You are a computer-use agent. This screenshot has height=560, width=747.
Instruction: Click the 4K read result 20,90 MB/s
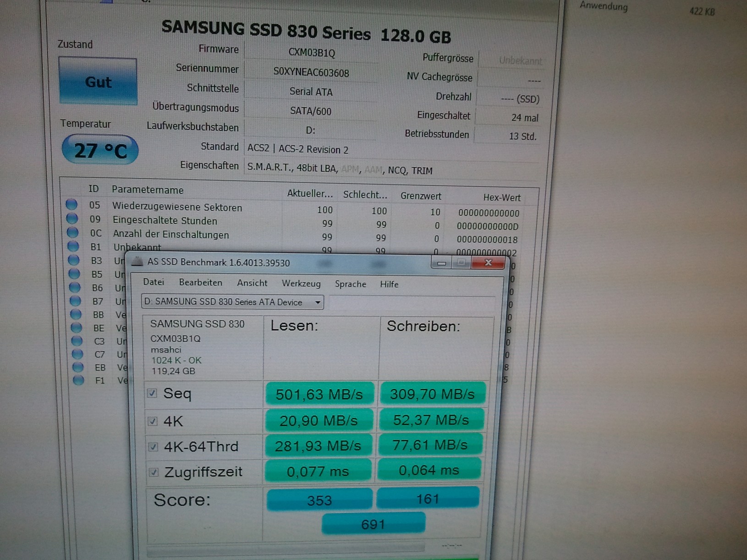tap(319, 420)
